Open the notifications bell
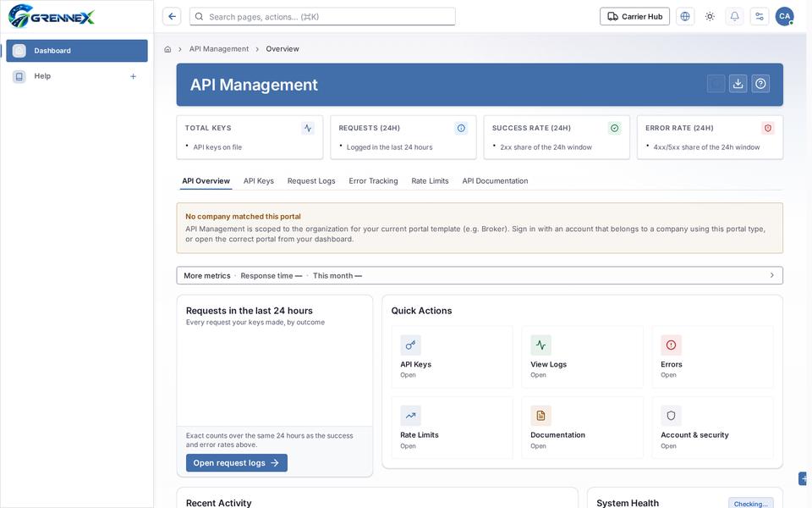Image resolution: width=812 pixels, height=508 pixels. click(734, 17)
